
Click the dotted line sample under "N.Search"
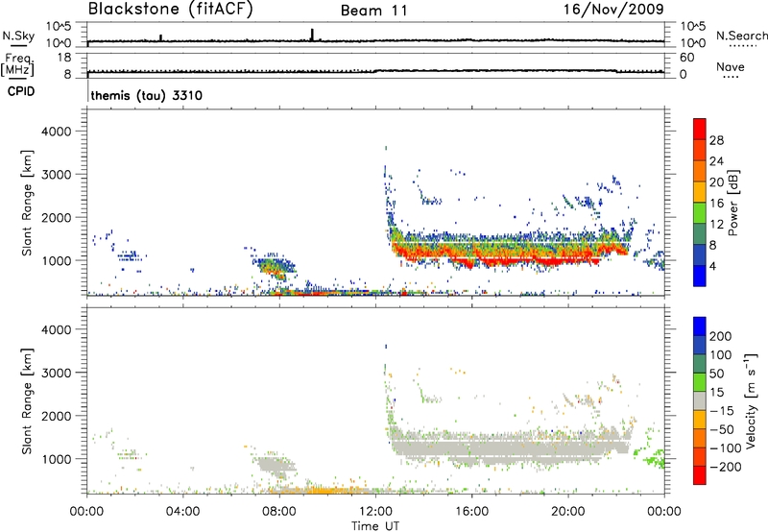pos(743,46)
